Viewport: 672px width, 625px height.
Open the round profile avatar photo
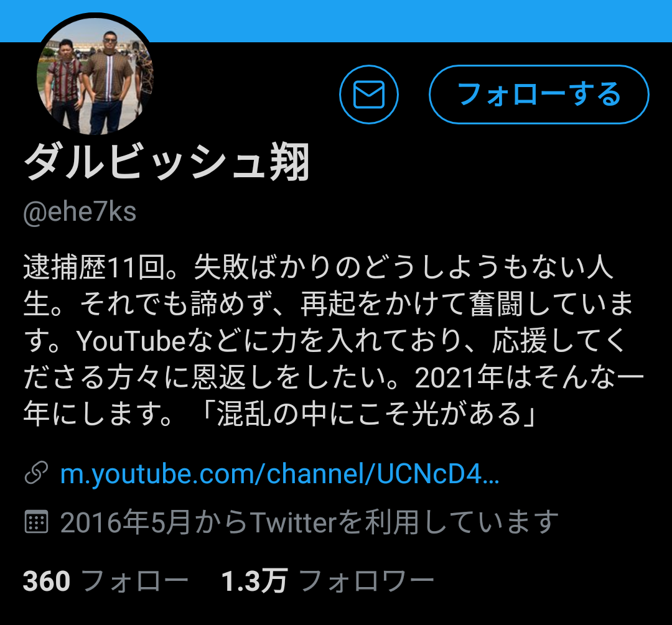tap(95, 75)
